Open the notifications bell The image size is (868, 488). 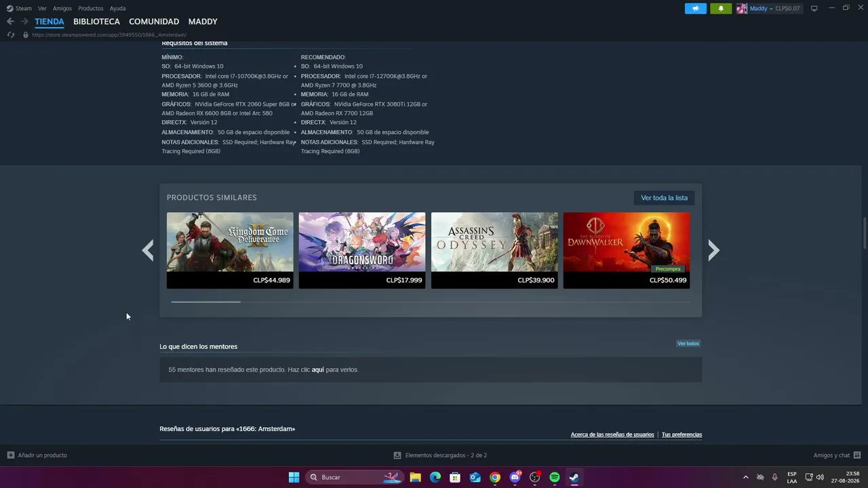(x=721, y=8)
